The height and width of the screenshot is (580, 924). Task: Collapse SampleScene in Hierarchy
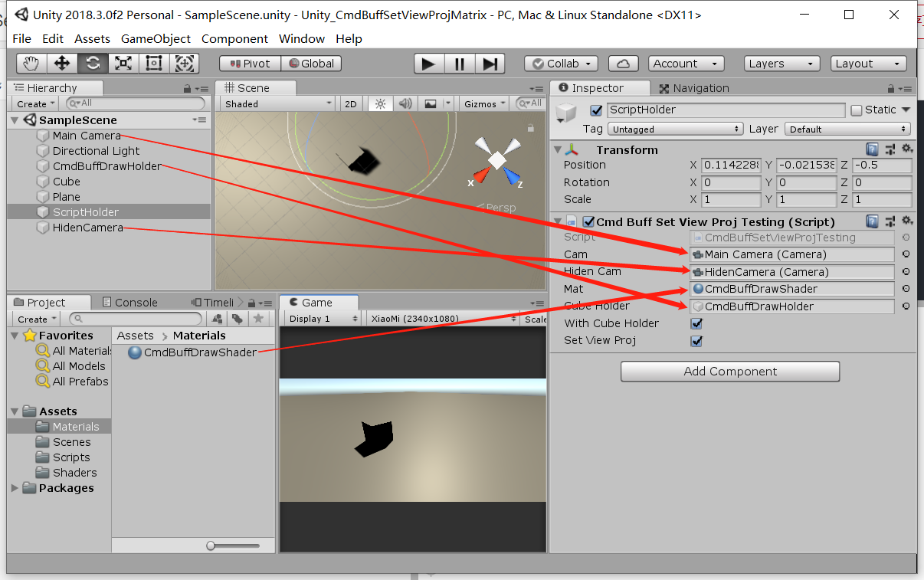click(15, 120)
